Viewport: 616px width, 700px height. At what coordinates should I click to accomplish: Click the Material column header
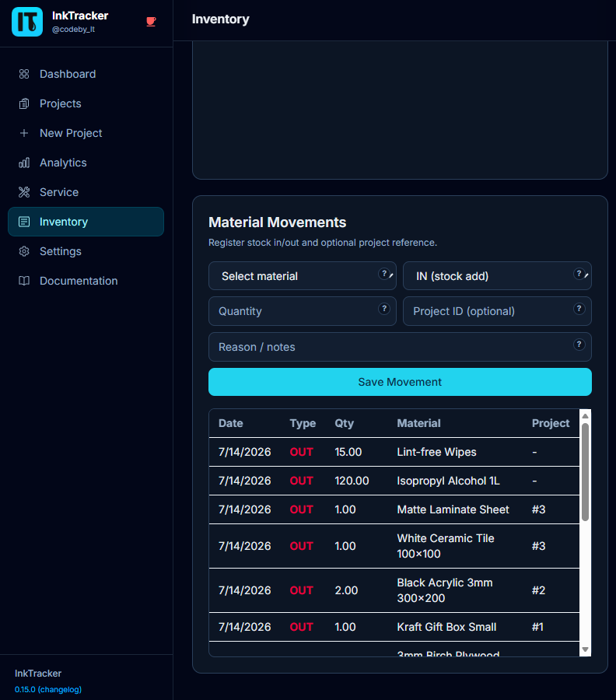pos(418,423)
